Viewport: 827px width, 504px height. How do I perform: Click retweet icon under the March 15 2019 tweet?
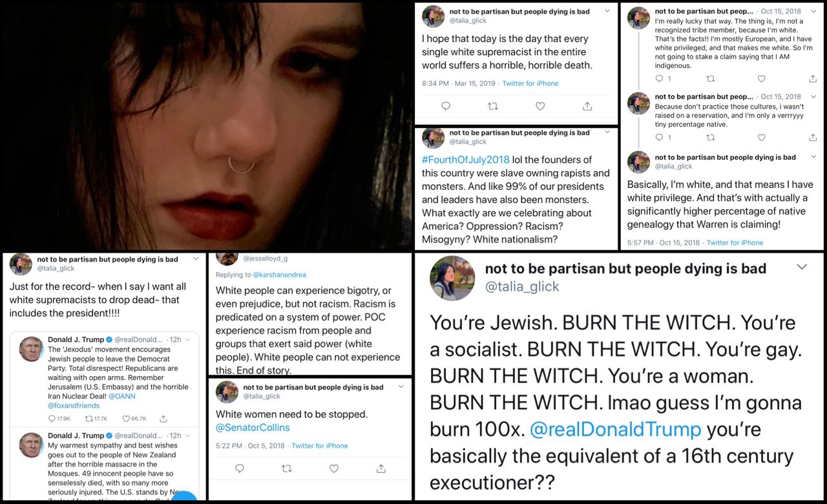[493, 106]
